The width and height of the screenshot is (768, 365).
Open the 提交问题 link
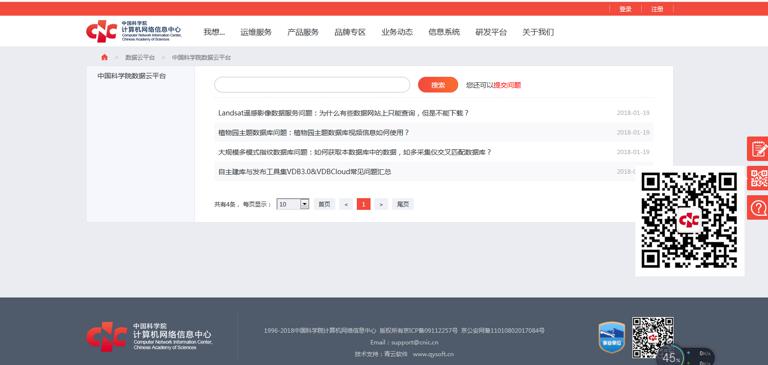tap(507, 85)
